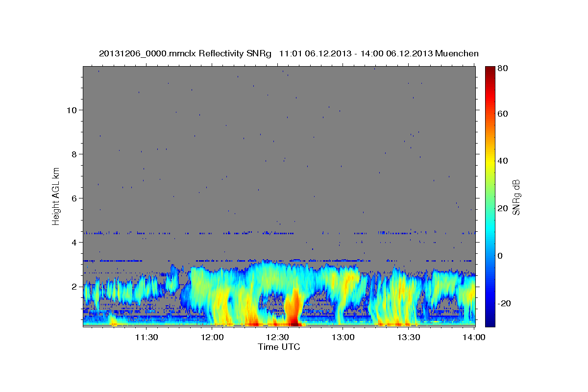Click the 11:30 time tick label
The width and height of the screenshot is (588, 392).
point(147,337)
